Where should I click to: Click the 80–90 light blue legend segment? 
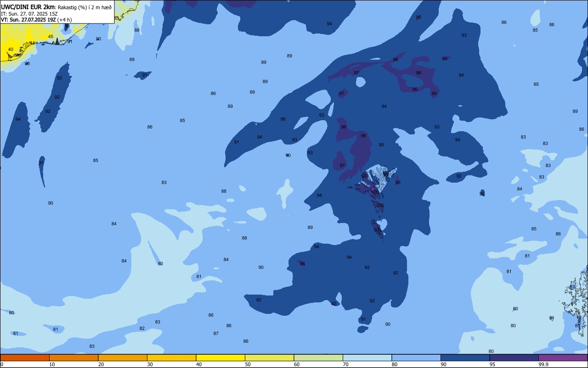416,357
